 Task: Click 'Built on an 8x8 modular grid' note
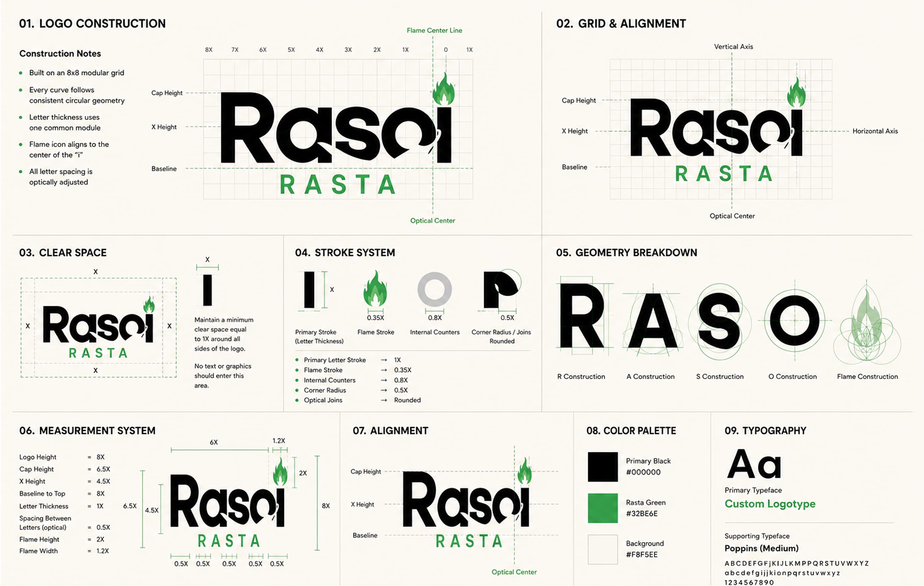click(x=77, y=73)
